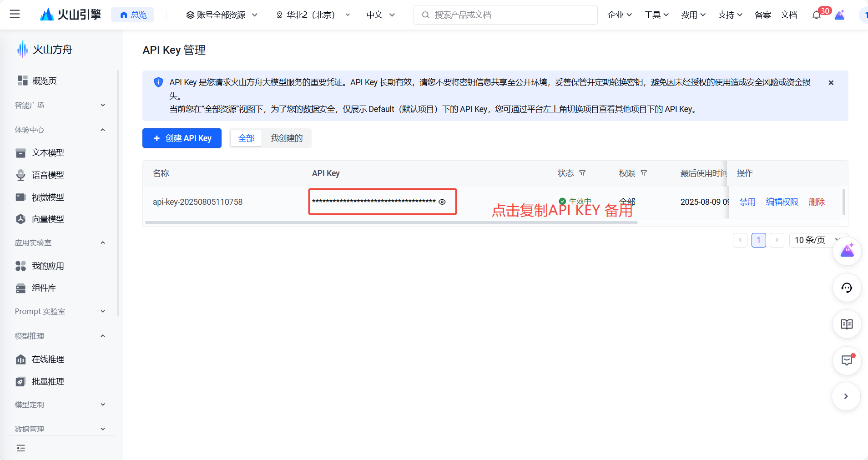Collapse the 体验中心 section
Image resolution: width=868 pixels, height=460 pixels.
pyautogui.click(x=60, y=130)
